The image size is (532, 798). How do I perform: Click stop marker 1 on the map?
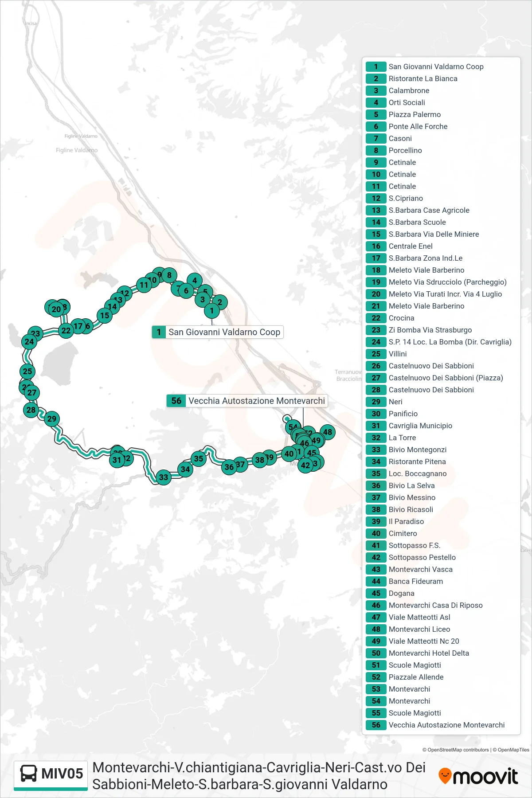(212, 310)
